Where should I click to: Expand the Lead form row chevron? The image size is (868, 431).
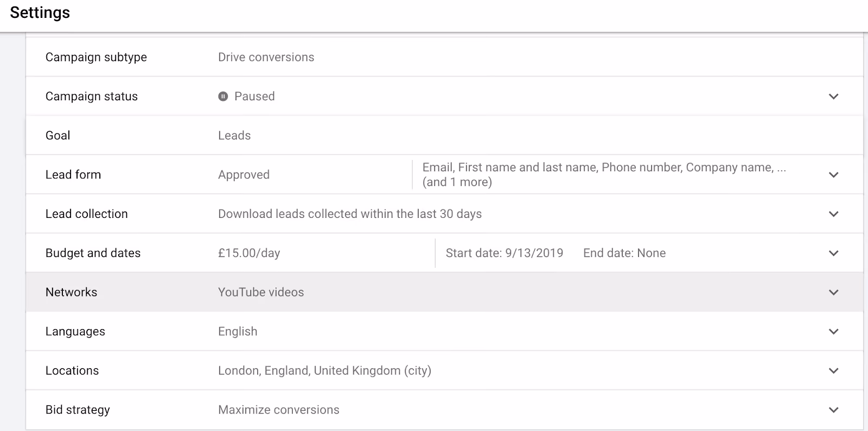point(834,175)
